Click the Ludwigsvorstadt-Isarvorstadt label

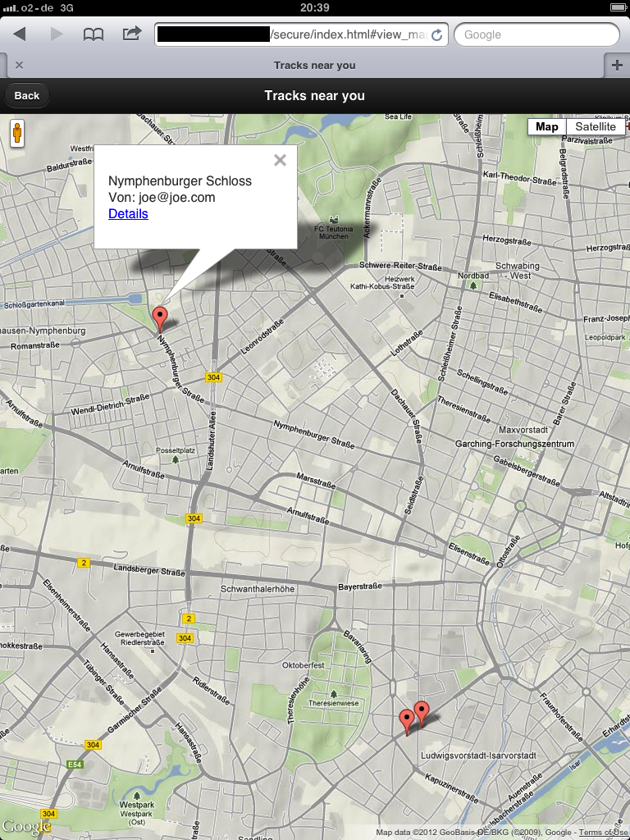tap(478, 756)
